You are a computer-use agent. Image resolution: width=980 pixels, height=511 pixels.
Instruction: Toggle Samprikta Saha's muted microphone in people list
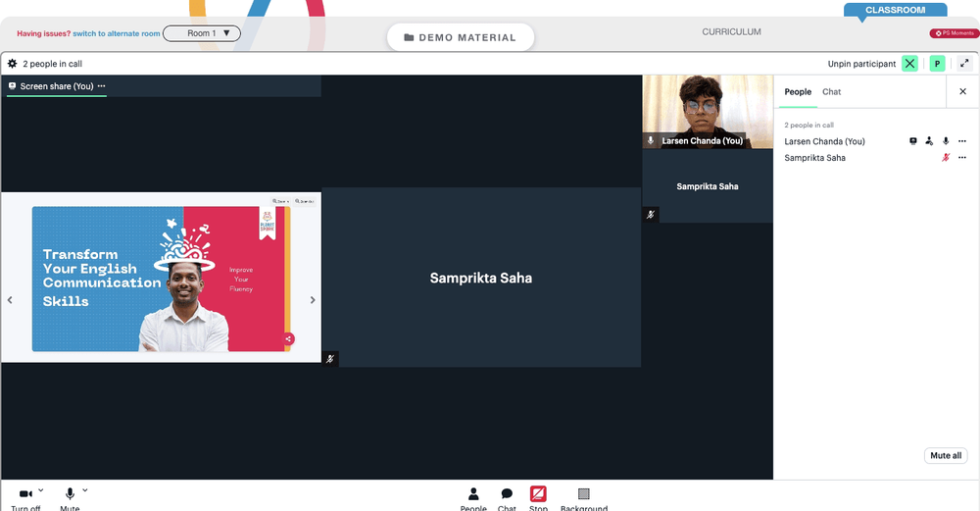[946, 158]
